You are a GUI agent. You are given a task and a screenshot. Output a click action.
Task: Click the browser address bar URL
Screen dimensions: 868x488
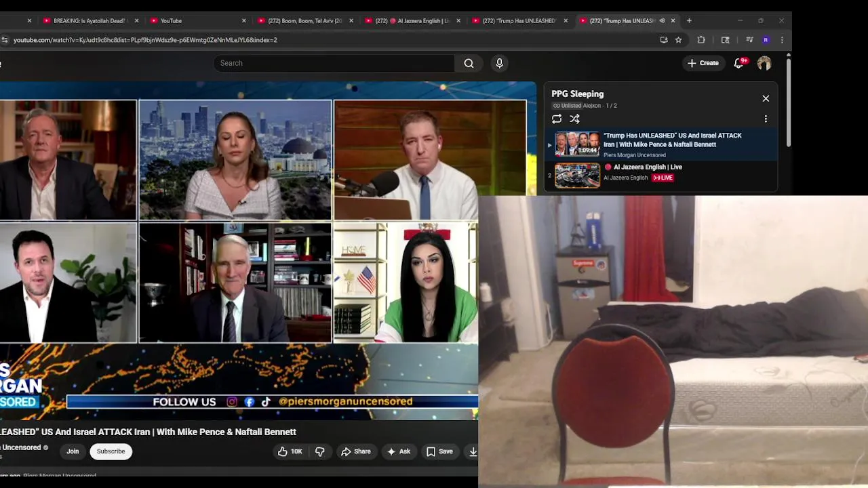[x=145, y=40]
